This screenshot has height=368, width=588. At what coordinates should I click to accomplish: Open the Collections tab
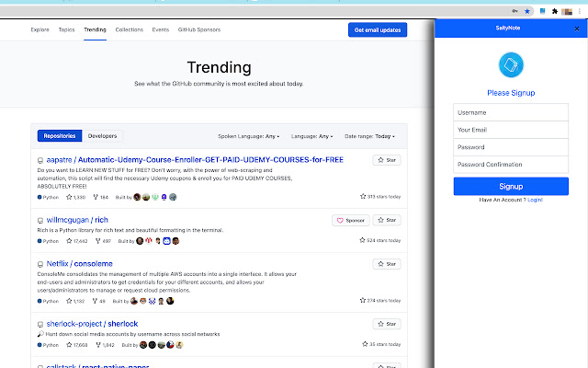point(129,30)
